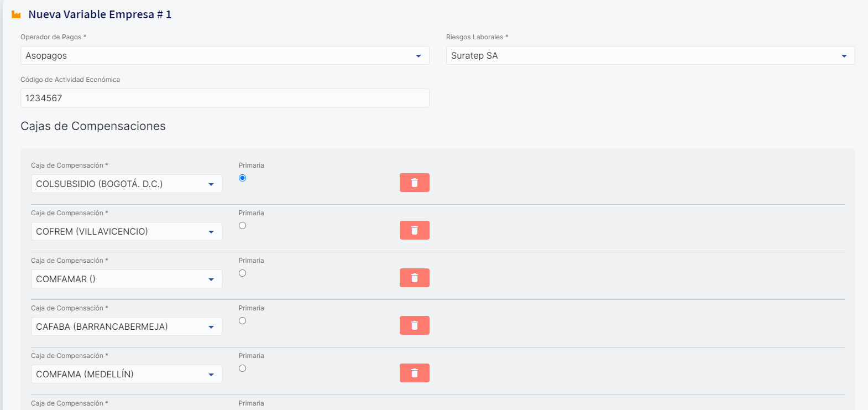The height and width of the screenshot is (410, 868).
Task: Click the Código de Actividad Económica field
Action: [225, 98]
